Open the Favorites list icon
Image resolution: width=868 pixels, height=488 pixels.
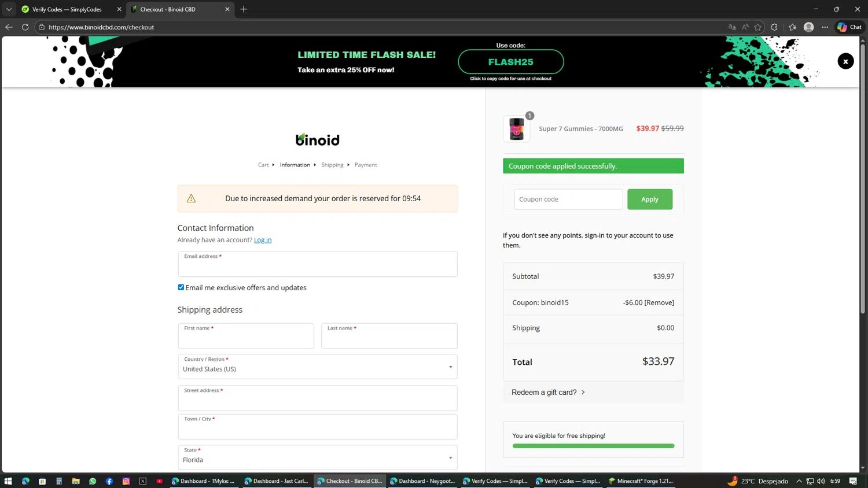pyautogui.click(x=792, y=27)
